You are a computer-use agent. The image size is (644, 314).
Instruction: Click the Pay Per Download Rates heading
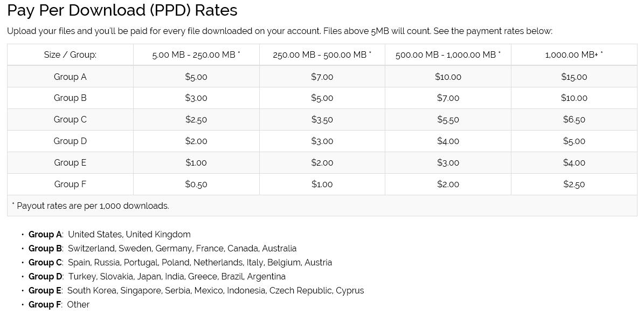click(x=122, y=10)
